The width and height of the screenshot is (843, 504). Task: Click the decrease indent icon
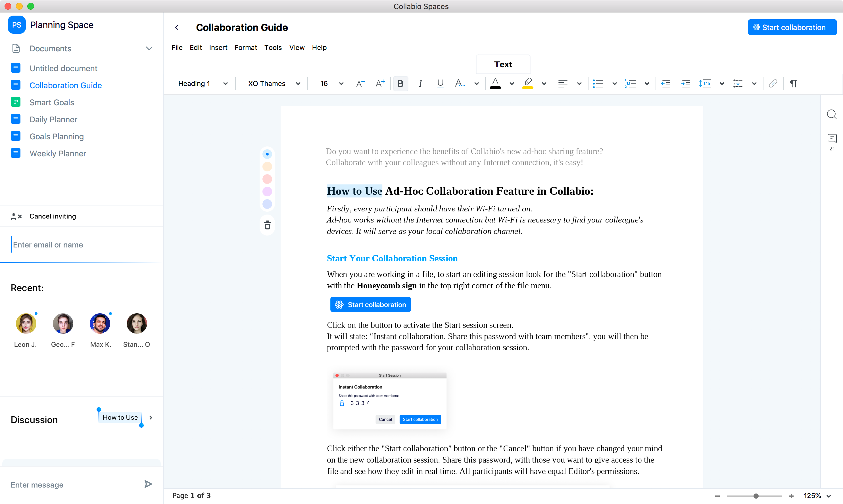665,83
